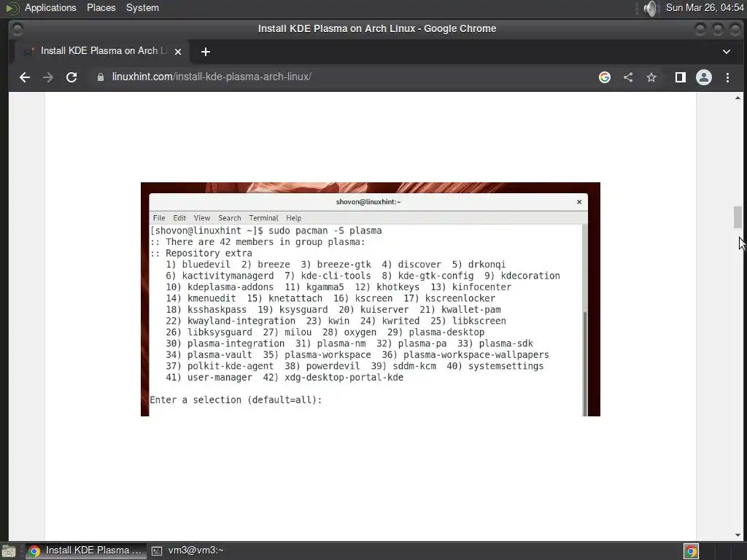Screen dimensions: 747x560
Task: Switch to Install KDE Plasma taskbar item
Action: click(x=86, y=551)
